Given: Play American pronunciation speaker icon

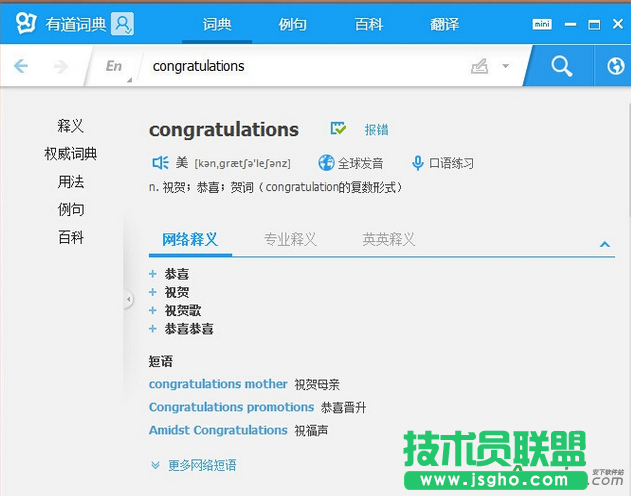Looking at the screenshot, I should click(160, 163).
